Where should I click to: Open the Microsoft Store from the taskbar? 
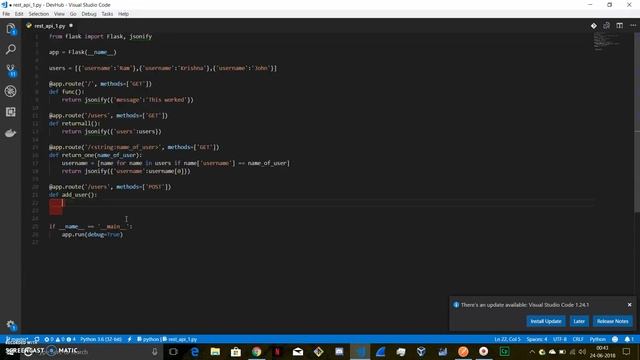pos(236,351)
